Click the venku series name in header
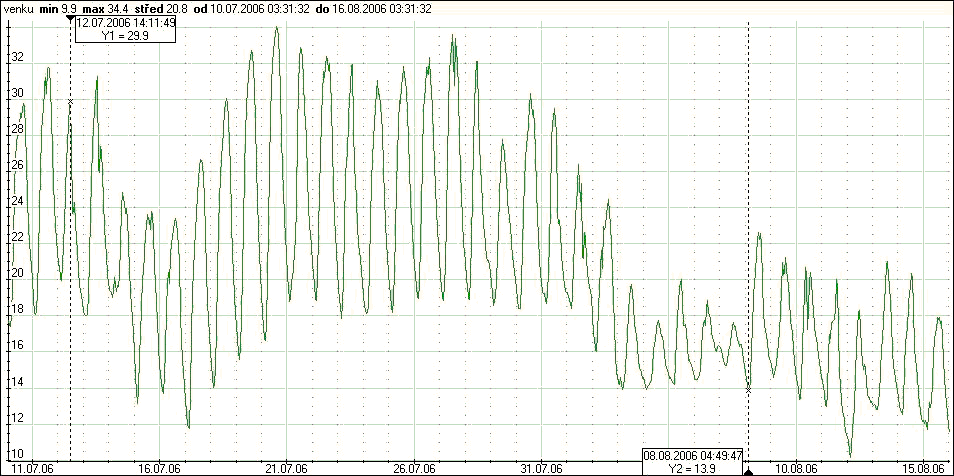Image resolution: width=954 pixels, height=476 pixels. (x=18, y=8)
